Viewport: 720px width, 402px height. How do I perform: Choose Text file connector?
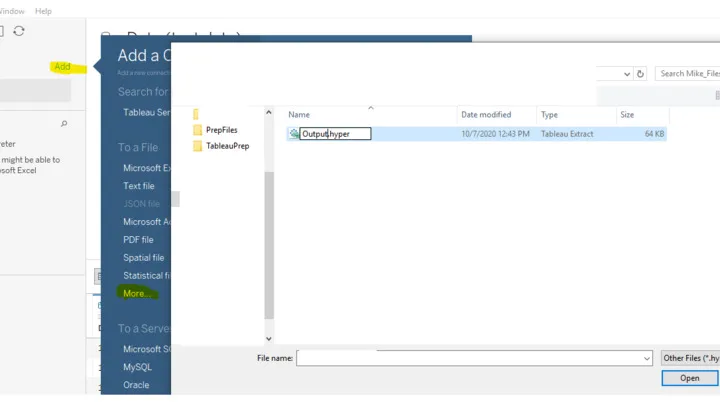139,186
